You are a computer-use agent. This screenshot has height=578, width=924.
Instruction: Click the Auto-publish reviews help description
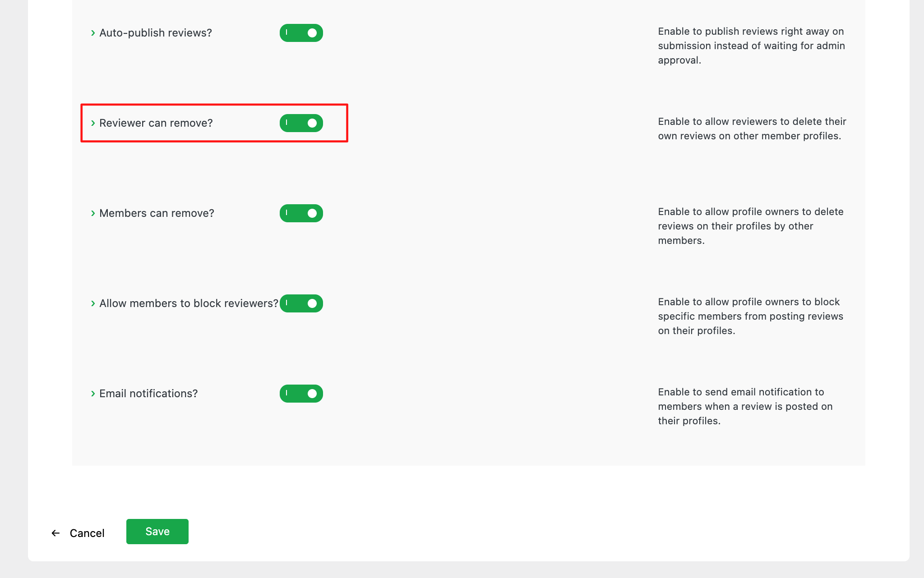pos(751,46)
